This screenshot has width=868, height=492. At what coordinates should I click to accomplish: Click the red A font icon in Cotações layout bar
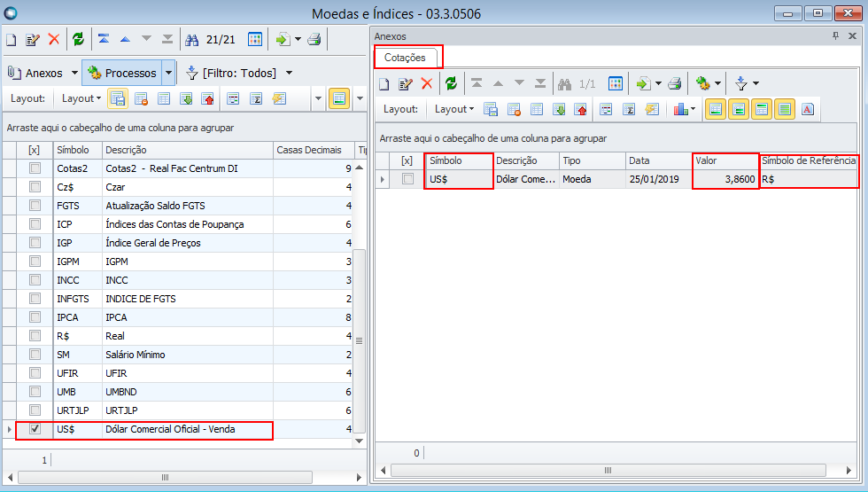(x=808, y=109)
